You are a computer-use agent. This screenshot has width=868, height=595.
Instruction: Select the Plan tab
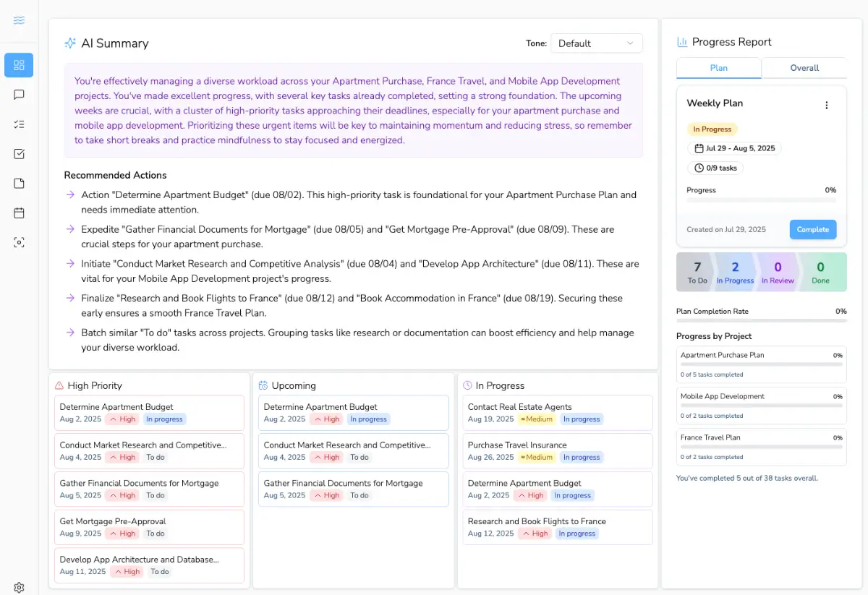[x=718, y=68]
